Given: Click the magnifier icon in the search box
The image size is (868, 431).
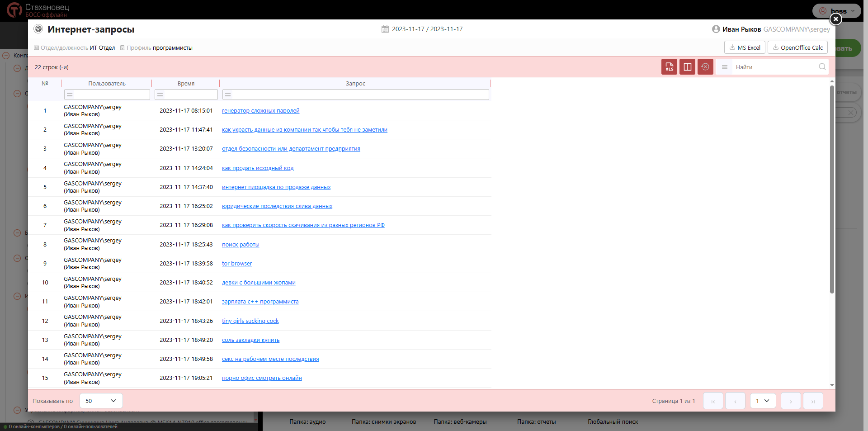Looking at the screenshot, I should coord(822,67).
